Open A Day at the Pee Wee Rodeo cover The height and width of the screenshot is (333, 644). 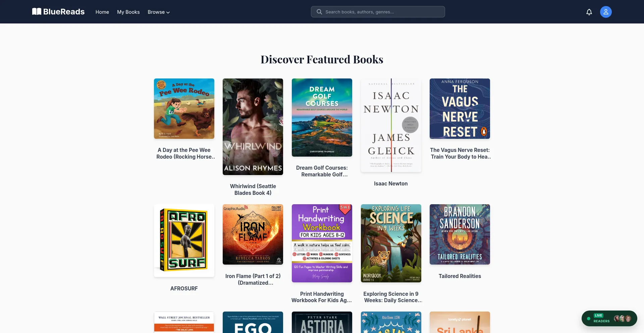point(184,109)
